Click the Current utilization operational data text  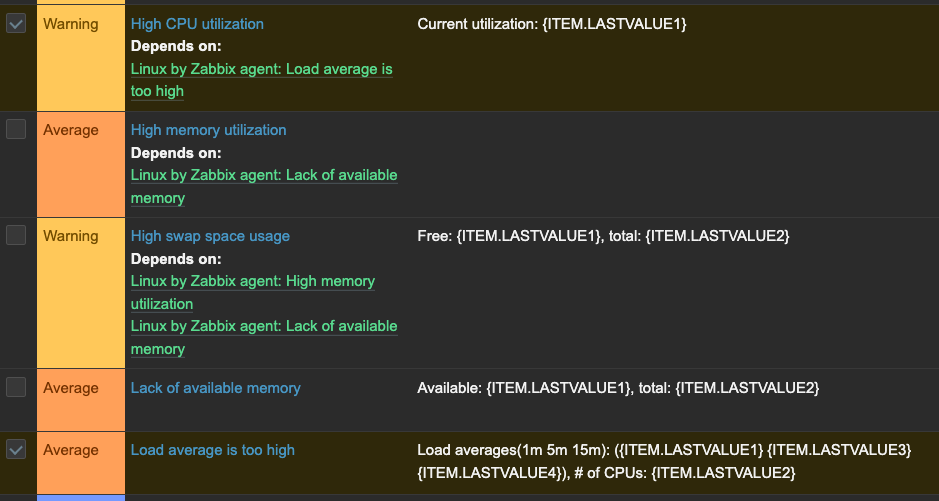[x=552, y=24]
